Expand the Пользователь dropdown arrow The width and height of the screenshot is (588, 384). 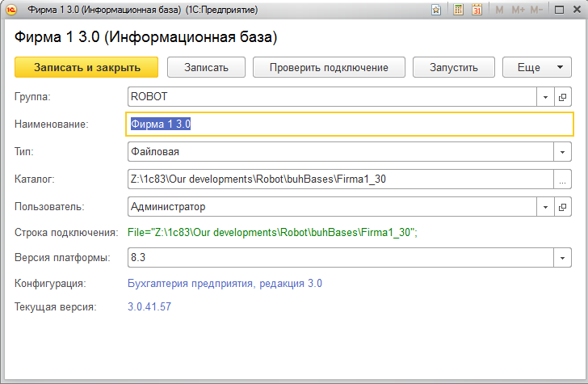(545, 207)
